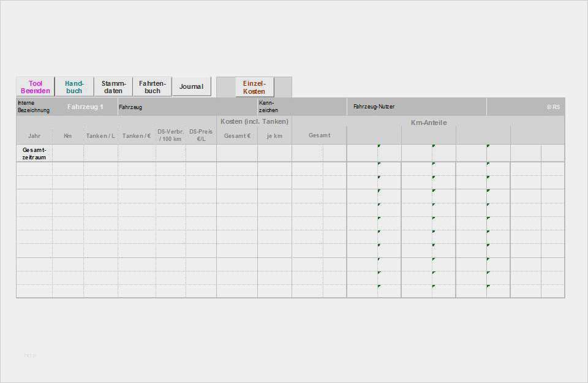This screenshot has height=383, width=588.
Task: Select the Gesamtzeitraum row label
Action: pos(34,153)
